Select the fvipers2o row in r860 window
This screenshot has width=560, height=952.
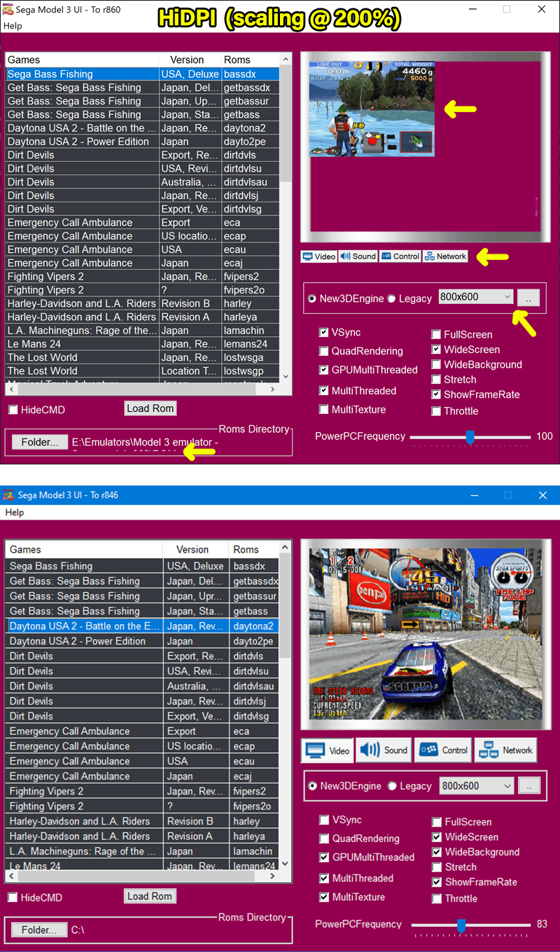click(142, 290)
